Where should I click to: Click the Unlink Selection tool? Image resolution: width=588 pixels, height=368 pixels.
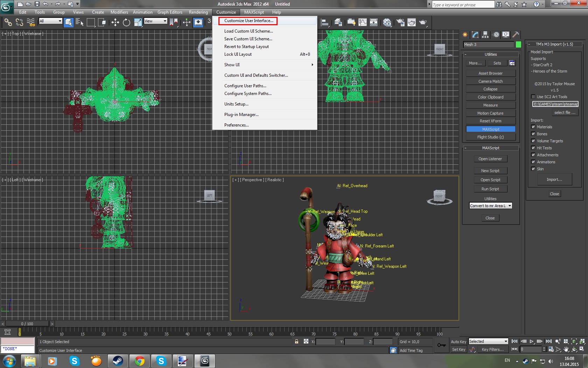coord(20,22)
